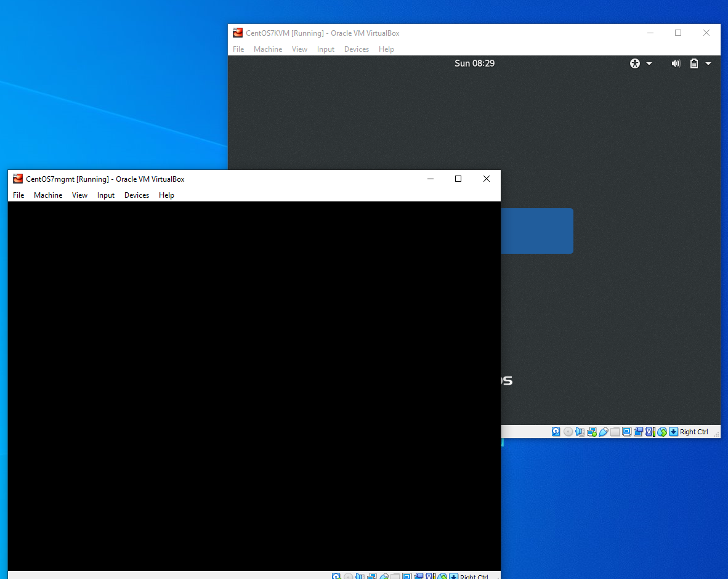Click the network adapter indicator in CentOS7KVM status bar

point(591,432)
